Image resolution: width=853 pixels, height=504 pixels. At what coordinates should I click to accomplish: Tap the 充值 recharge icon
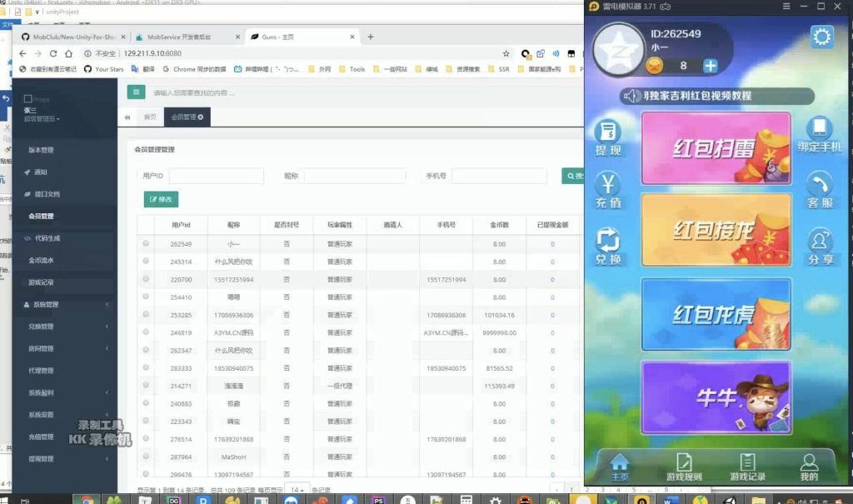tap(608, 191)
